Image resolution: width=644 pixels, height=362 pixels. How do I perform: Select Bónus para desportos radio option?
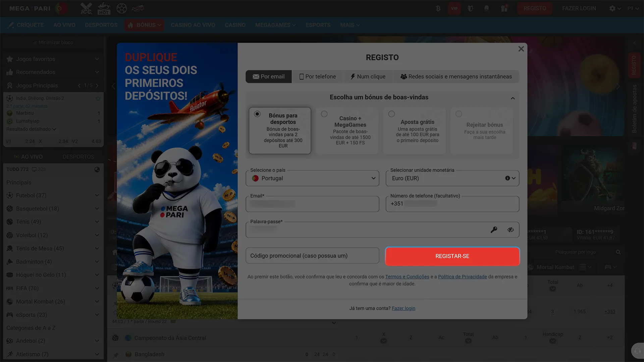coord(257,114)
